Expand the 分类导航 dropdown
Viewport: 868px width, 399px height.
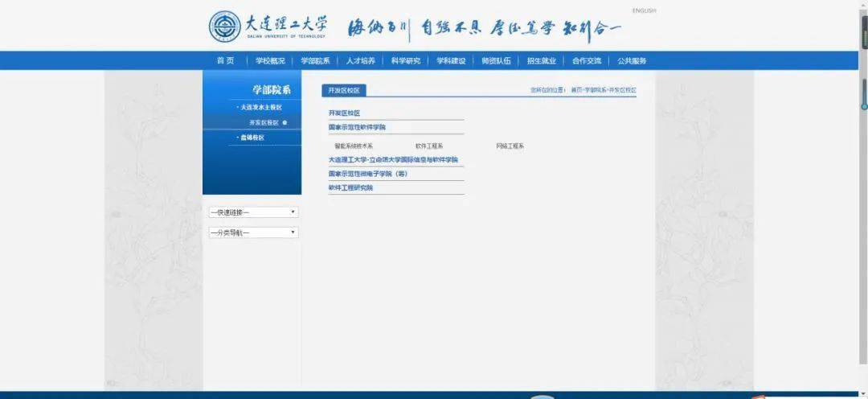(253, 232)
